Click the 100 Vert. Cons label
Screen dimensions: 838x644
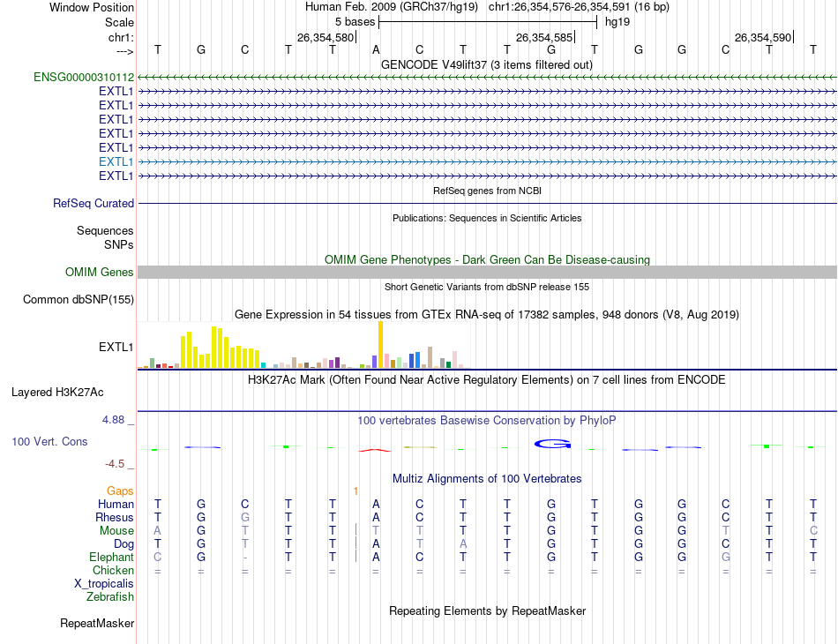tap(49, 441)
